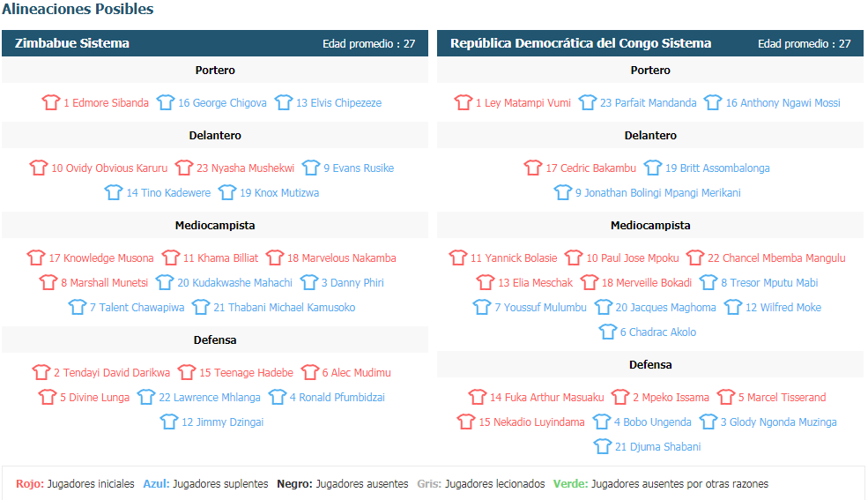
Task: Click the blue shirt icon beside Jimmy Dzingai
Action: coord(169,422)
